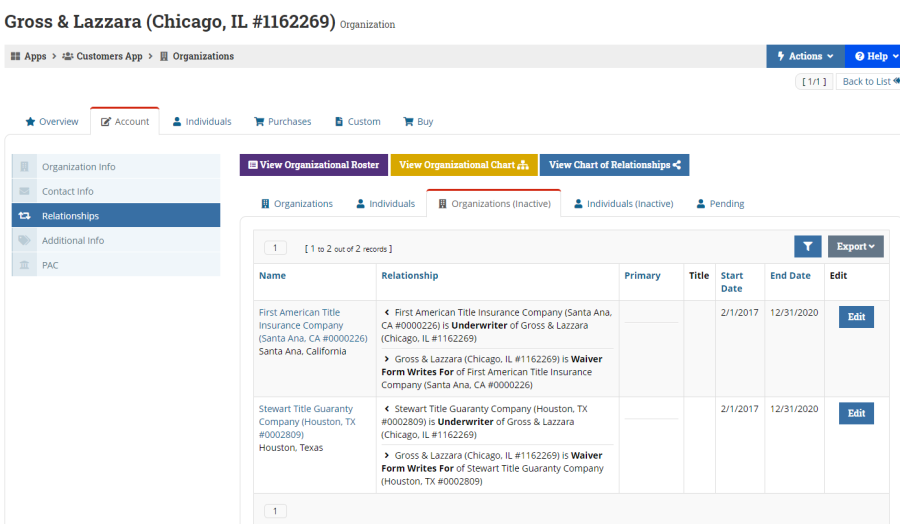
Task: Click the Custom document icon
Action: coord(339,122)
